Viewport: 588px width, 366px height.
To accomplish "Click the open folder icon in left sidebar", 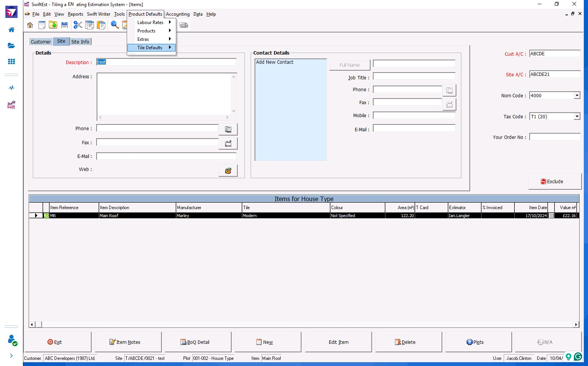I will tap(11, 45).
